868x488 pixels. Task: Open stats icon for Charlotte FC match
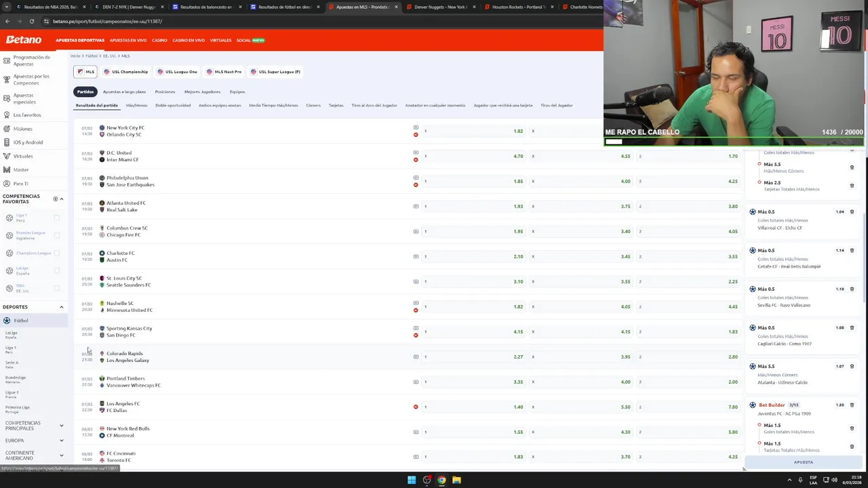[416, 256]
